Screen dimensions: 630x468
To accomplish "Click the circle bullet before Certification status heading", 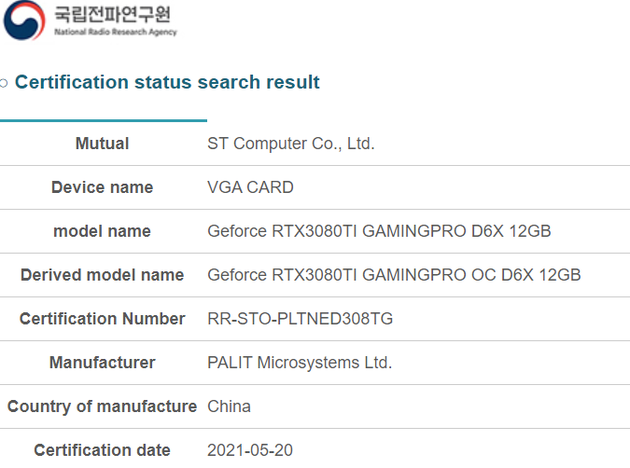I will point(5,83).
